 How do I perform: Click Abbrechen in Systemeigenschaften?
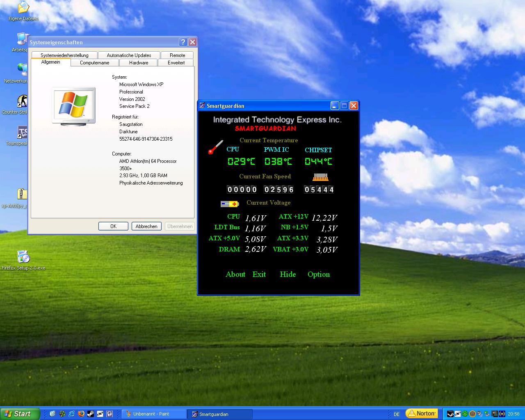(146, 226)
